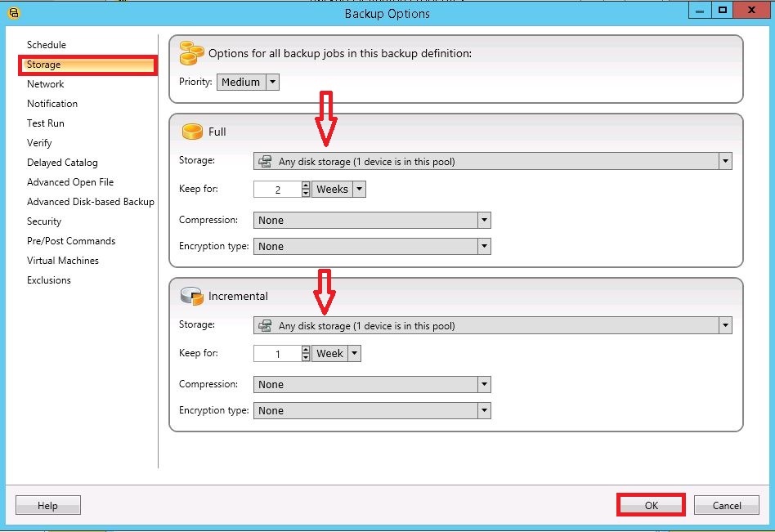Open the Test Run page
Viewport: 775px width, 532px height.
click(46, 123)
